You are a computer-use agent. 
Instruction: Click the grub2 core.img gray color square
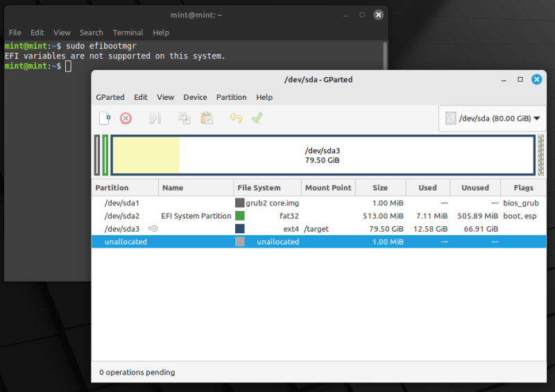(x=239, y=203)
